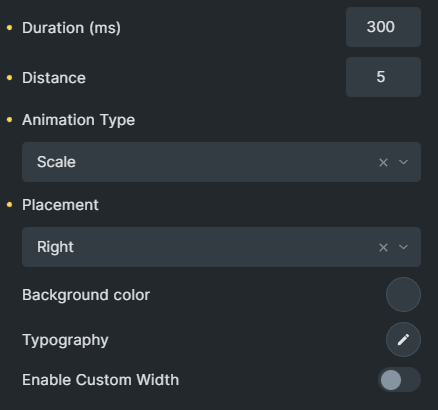Toggle Enable Custom Width switch
Viewport: 438px width, 410px height.
point(399,380)
